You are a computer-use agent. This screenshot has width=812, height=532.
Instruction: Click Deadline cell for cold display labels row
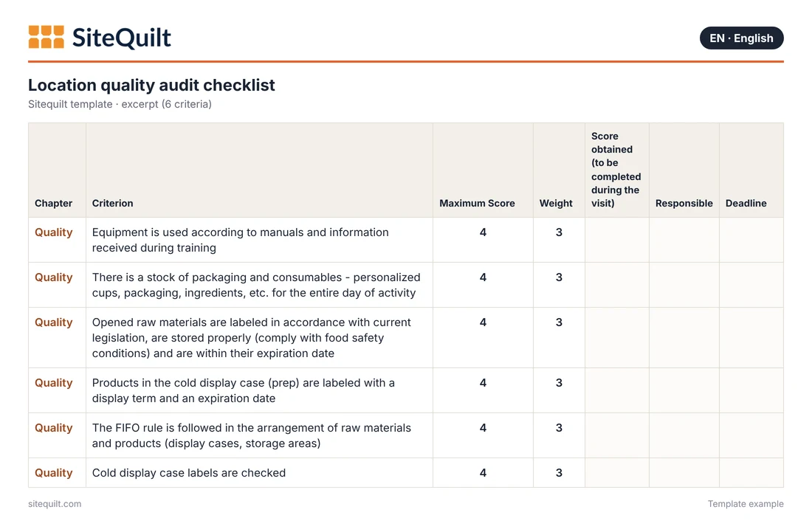coord(751,472)
